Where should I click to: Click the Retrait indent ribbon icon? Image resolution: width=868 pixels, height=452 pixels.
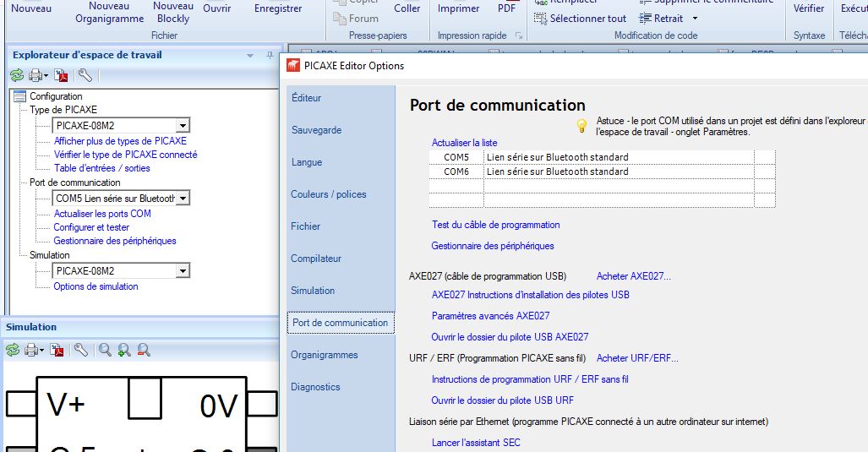coord(645,19)
